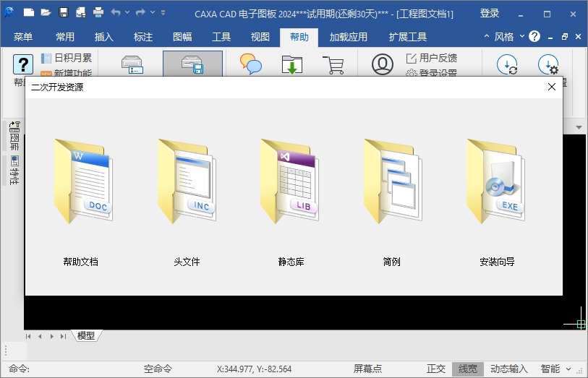Click the 登录 login button
The height and width of the screenshot is (378, 588).
pyautogui.click(x=490, y=13)
